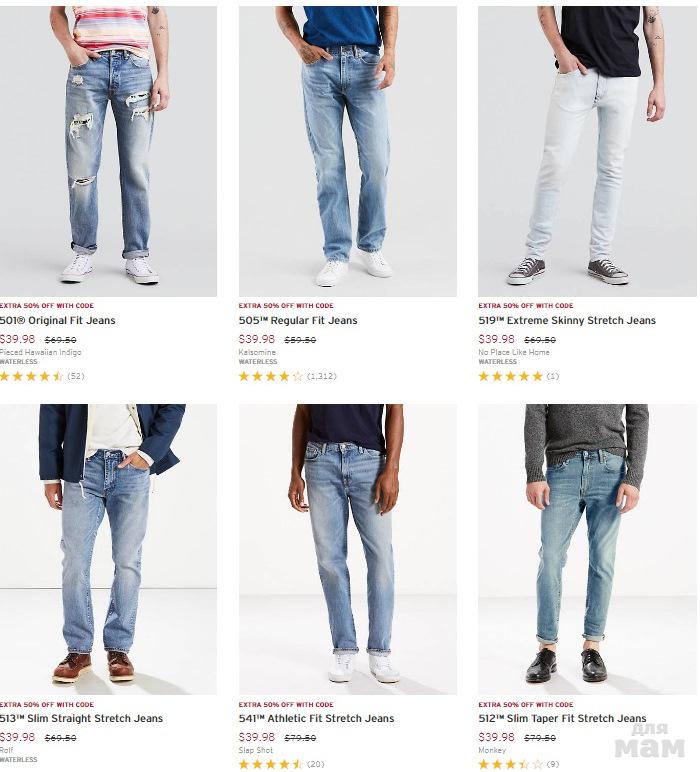
Task: Click the 541™ Athletic Fit Stretch Jeans title
Action: pos(317,718)
